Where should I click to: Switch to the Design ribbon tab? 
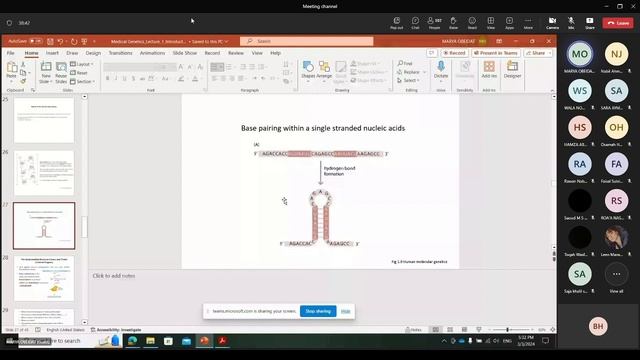[x=93, y=53]
